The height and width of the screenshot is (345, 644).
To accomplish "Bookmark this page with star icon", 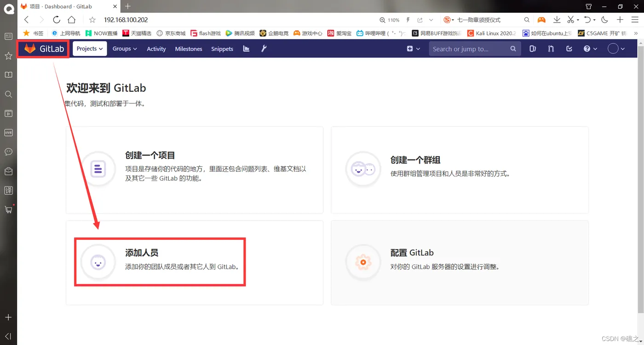I will point(92,20).
